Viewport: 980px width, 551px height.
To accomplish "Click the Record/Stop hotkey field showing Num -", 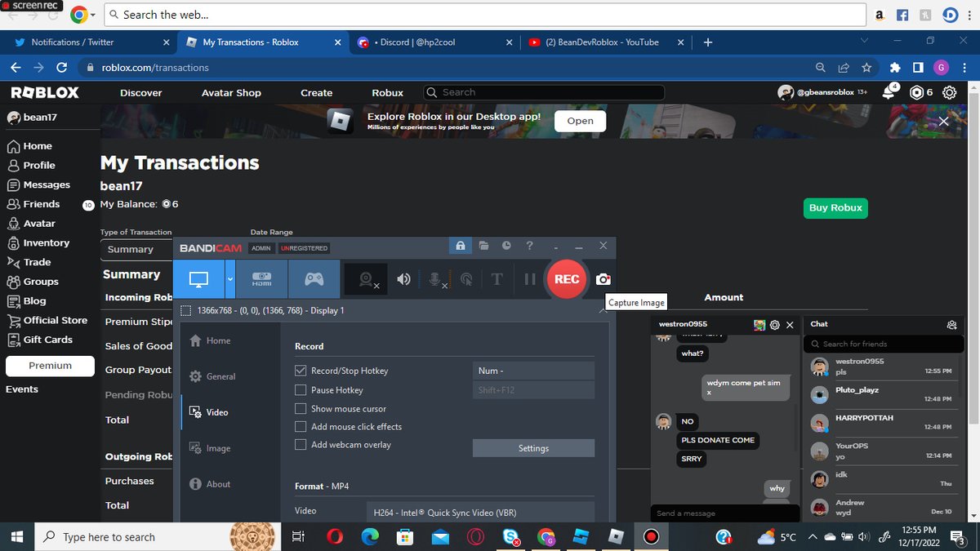I will click(x=533, y=371).
